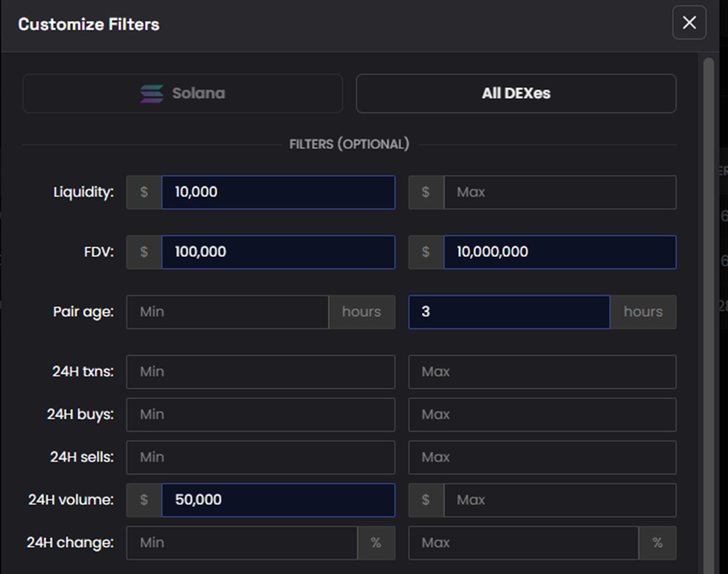Click the dialog's vertical scrollbar

pyautogui.click(x=708, y=316)
